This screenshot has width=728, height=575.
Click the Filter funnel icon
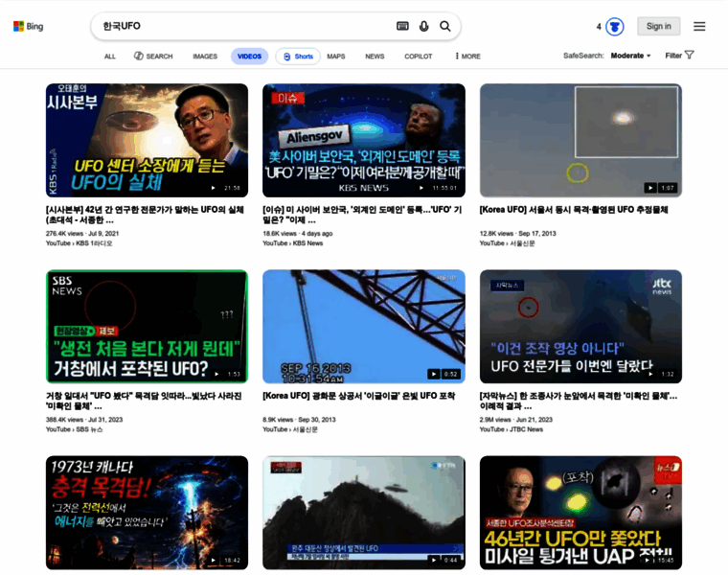coord(690,55)
